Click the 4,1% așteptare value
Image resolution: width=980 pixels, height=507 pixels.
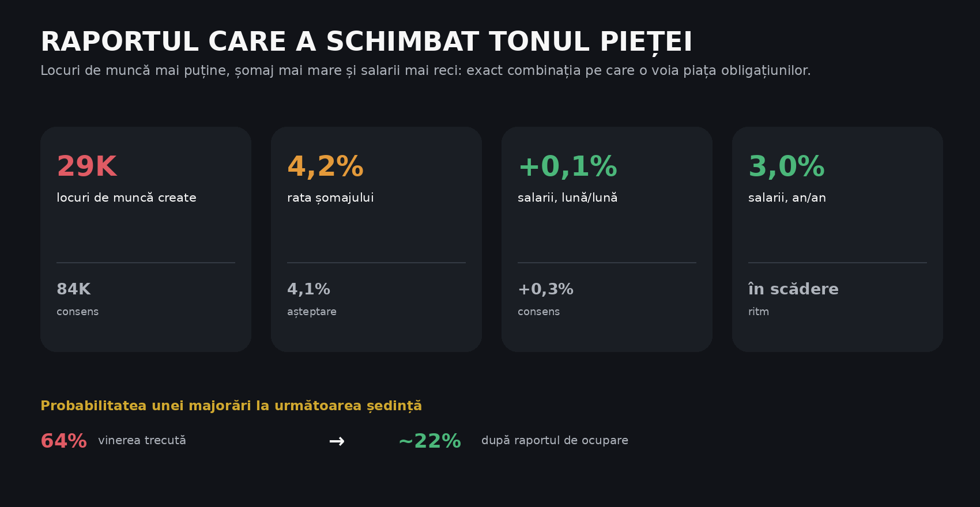coord(308,289)
